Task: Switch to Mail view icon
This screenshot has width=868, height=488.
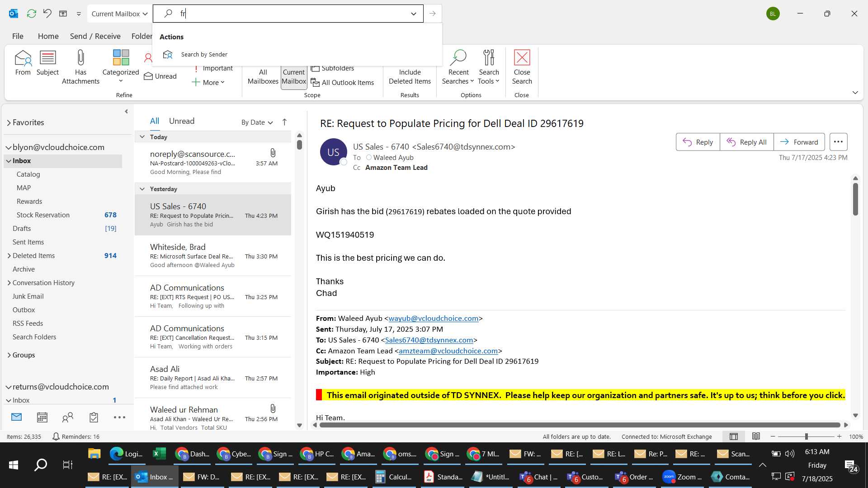Action: (16, 417)
